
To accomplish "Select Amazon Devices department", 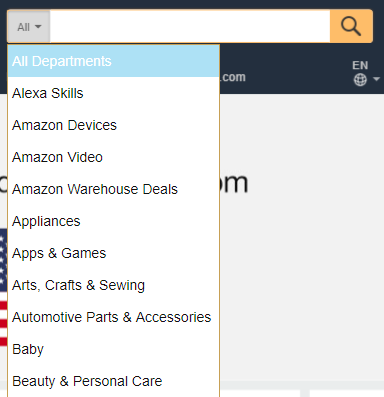I will (x=114, y=125).
